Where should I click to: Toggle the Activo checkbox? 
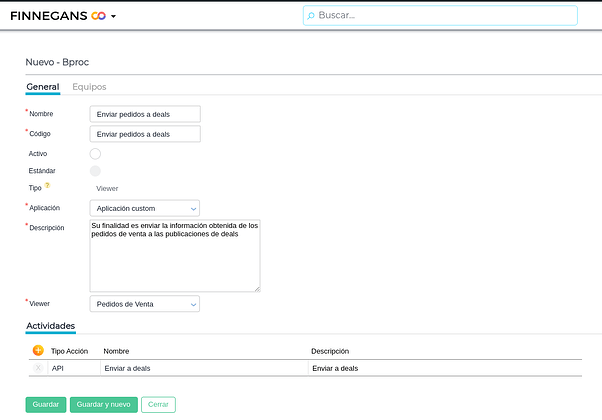point(95,154)
